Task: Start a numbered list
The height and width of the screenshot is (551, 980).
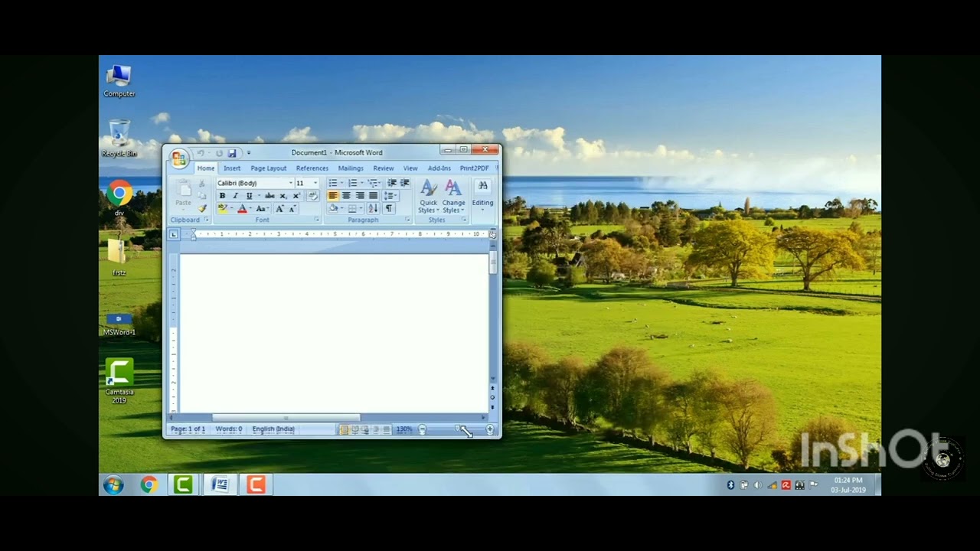Action: (x=353, y=183)
